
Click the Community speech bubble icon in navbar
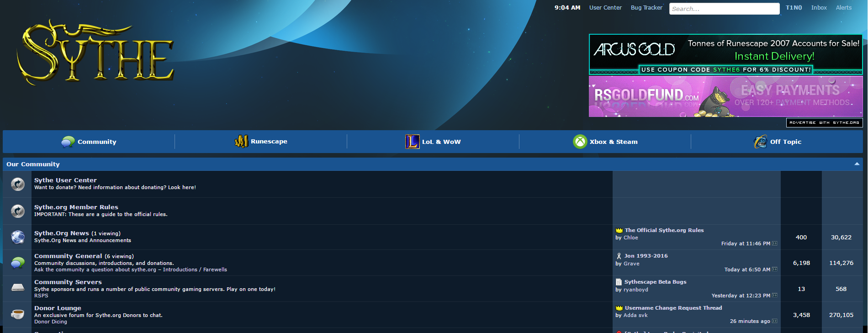point(68,142)
